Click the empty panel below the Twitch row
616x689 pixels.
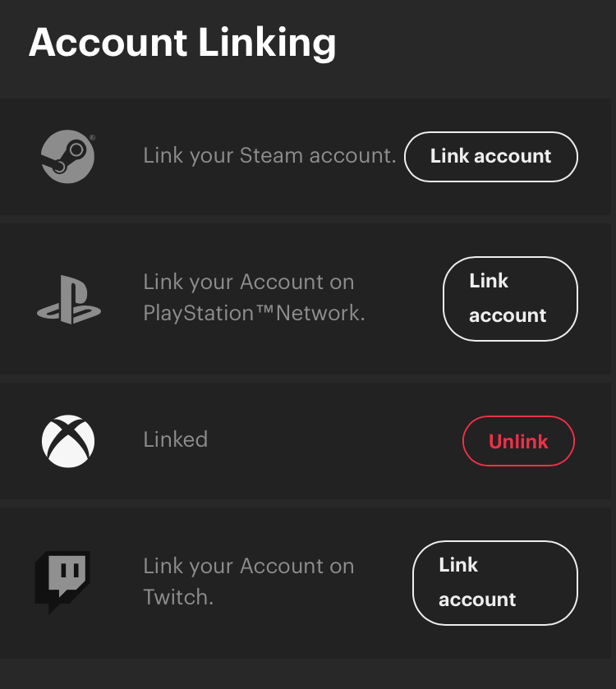tap(308, 673)
